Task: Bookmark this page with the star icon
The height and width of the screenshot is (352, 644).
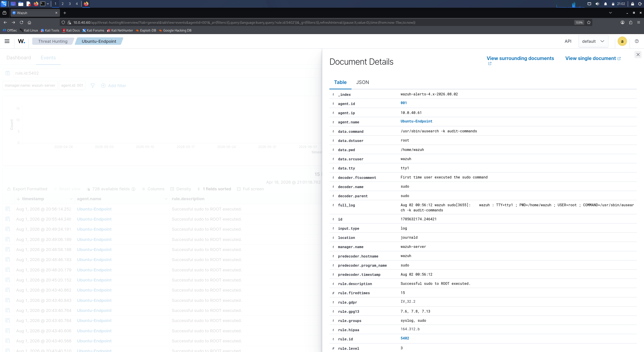Action: [x=589, y=23]
